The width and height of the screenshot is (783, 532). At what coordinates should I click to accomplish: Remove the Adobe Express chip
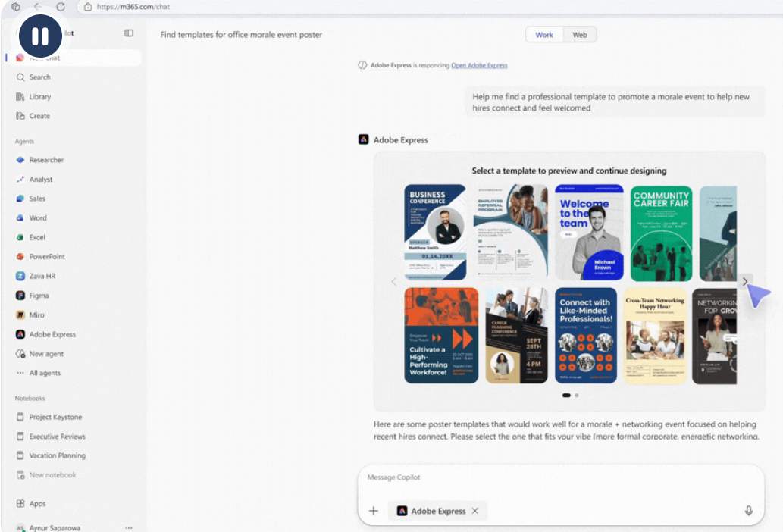(x=475, y=511)
